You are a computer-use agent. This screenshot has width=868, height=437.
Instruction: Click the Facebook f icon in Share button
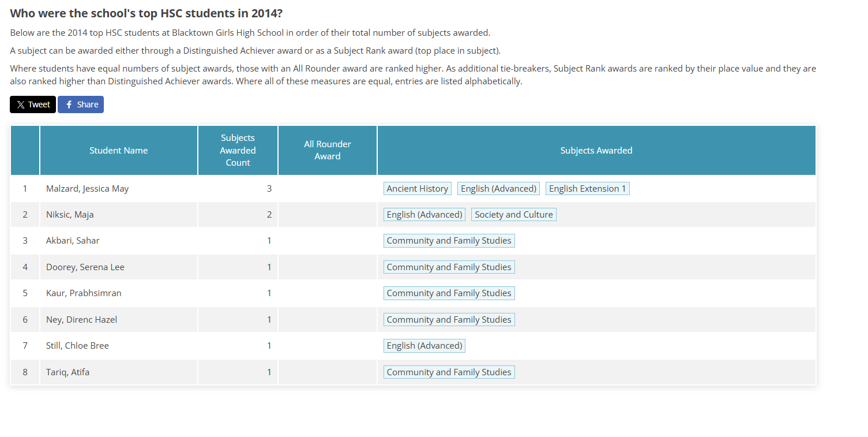(x=69, y=104)
